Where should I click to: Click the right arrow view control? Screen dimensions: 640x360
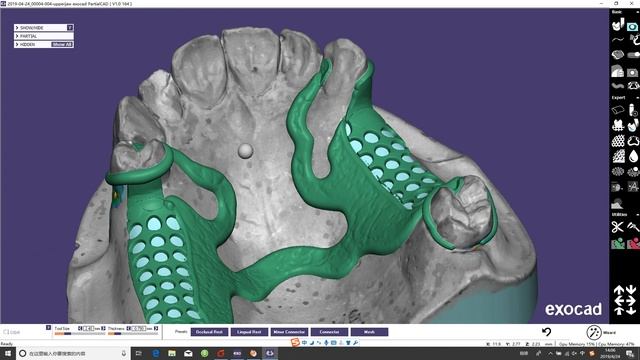pos(631,301)
